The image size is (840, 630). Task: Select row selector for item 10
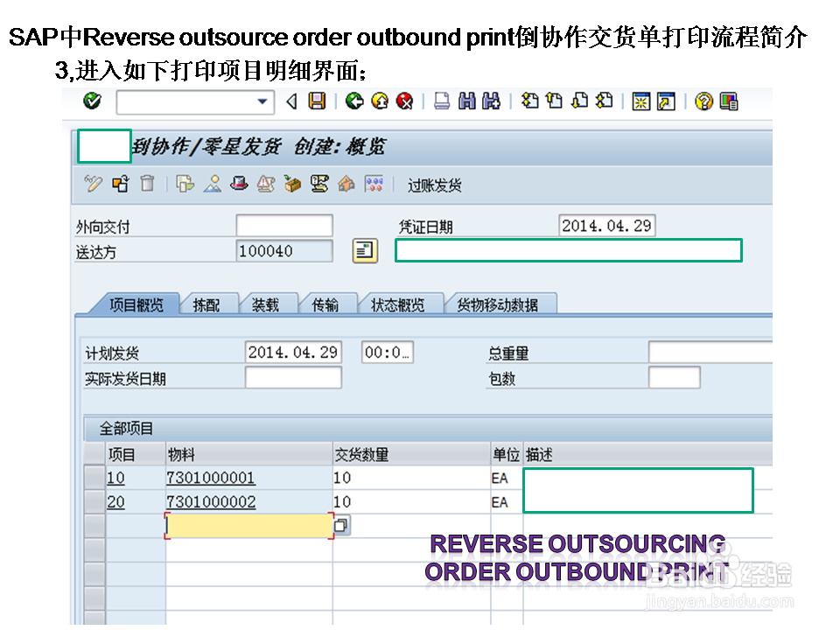pyautogui.click(x=94, y=478)
